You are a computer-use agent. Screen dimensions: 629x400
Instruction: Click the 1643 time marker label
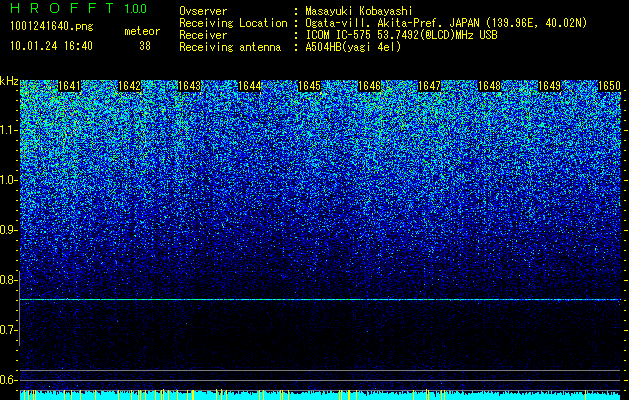(x=189, y=86)
